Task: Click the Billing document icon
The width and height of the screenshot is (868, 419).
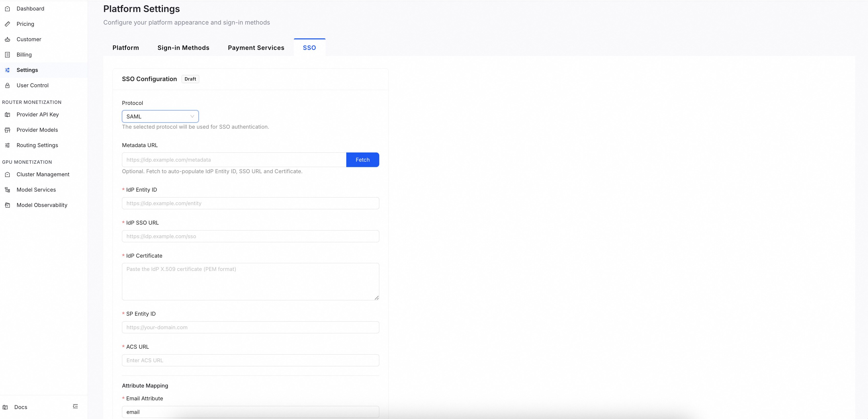Action: click(x=7, y=54)
